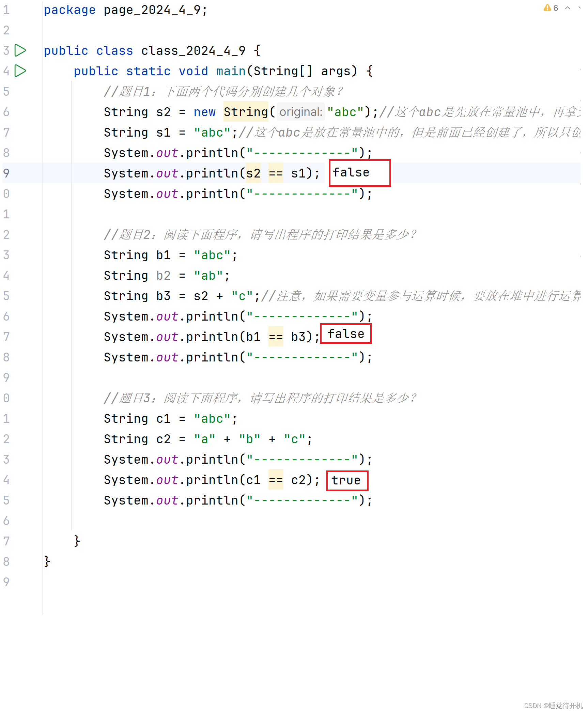
Task: Click the b3 = s2 + "c" assignment
Action: (182, 296)
